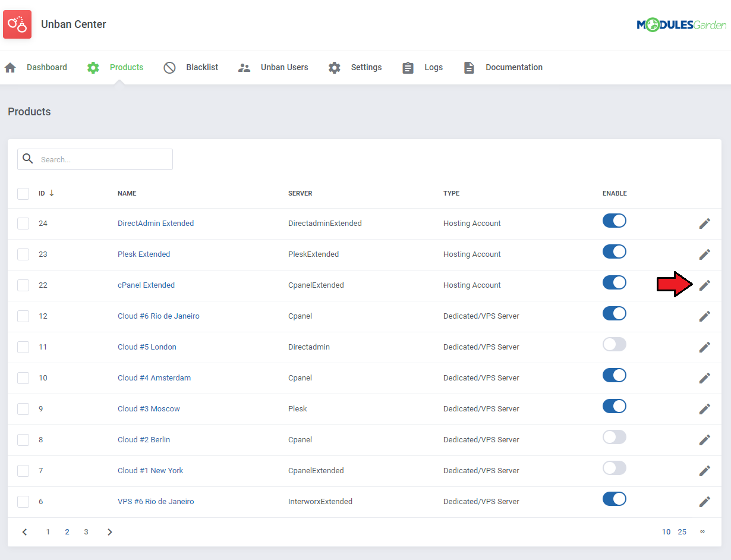Check the select-all checkbox in table header
Screen dimensions: 731x560
23,194
